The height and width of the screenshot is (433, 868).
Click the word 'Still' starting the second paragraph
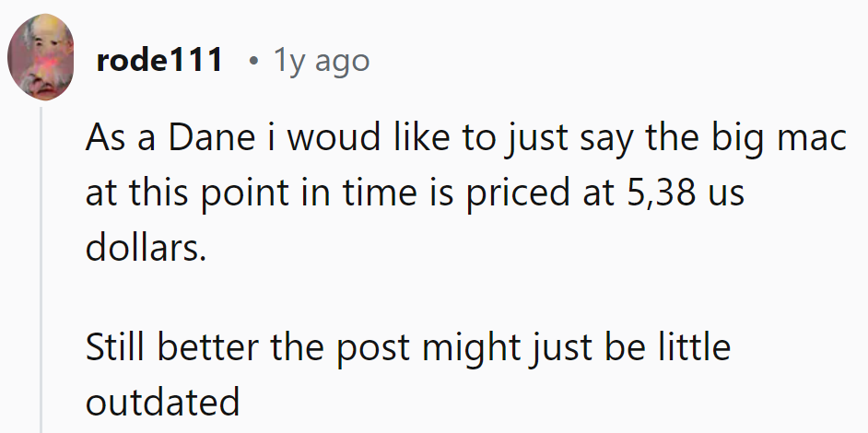(117, 346)
